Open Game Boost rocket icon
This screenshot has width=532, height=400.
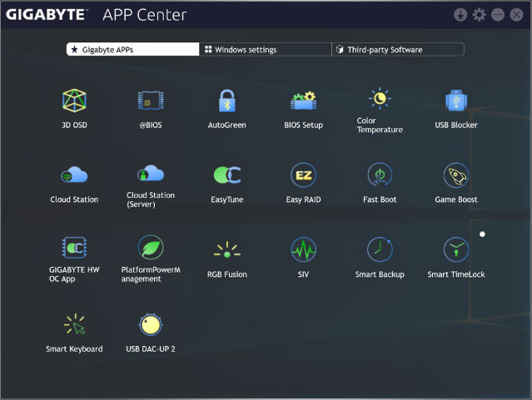(x=456, y=175)
